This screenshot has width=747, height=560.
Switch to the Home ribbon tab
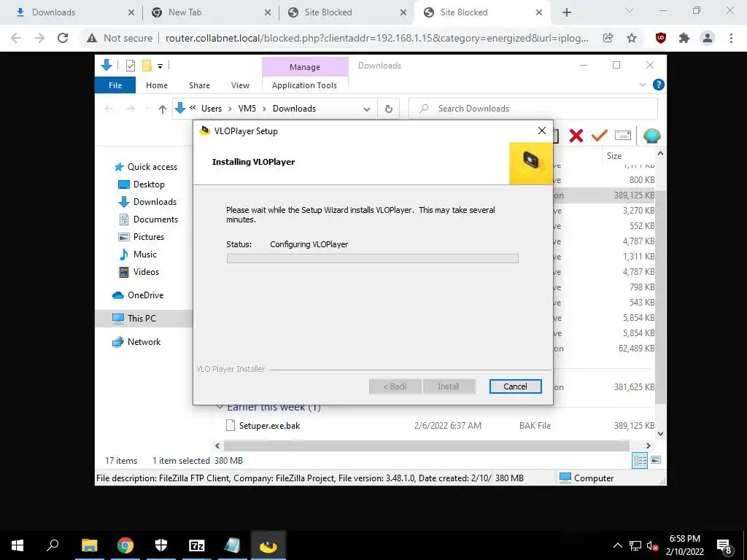pos(157,85)
